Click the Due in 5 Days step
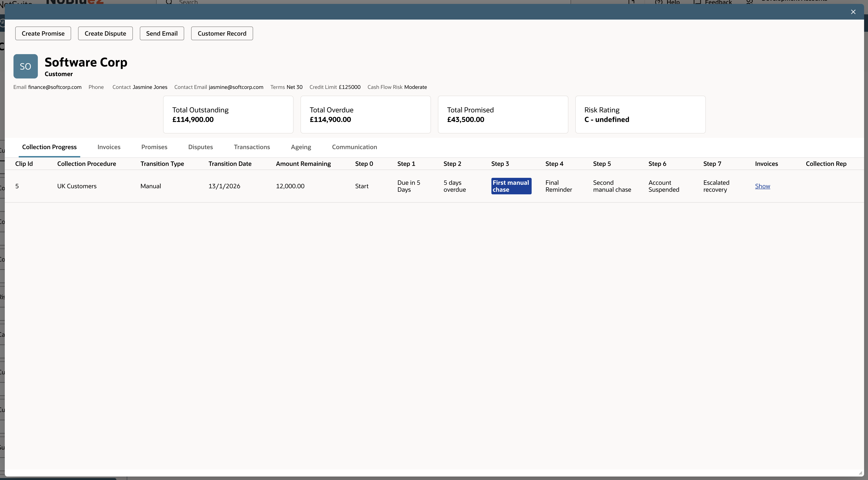Image resolution: width=868 pixels, height=480 pixels. tap(409, 186)
